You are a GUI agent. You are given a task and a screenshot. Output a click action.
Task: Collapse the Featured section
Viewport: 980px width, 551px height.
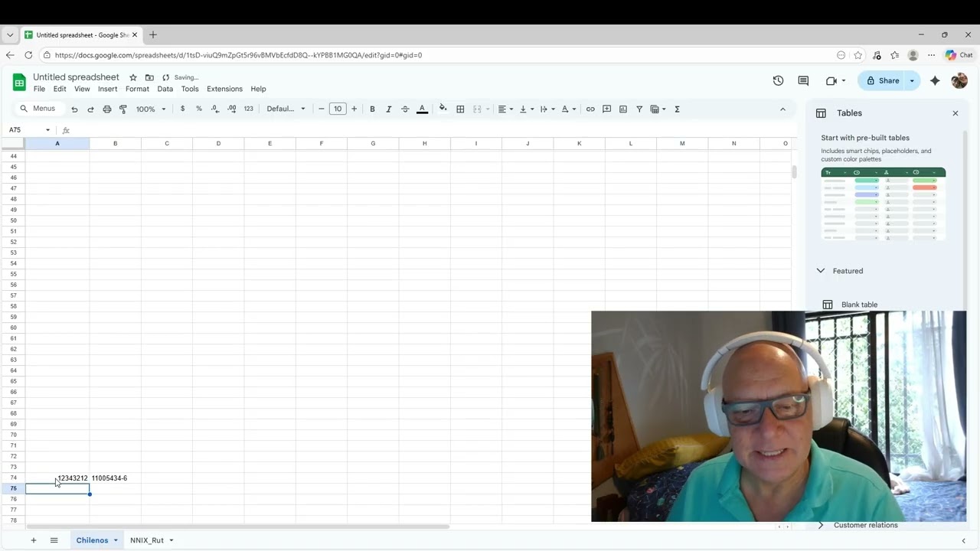(821, 271)
